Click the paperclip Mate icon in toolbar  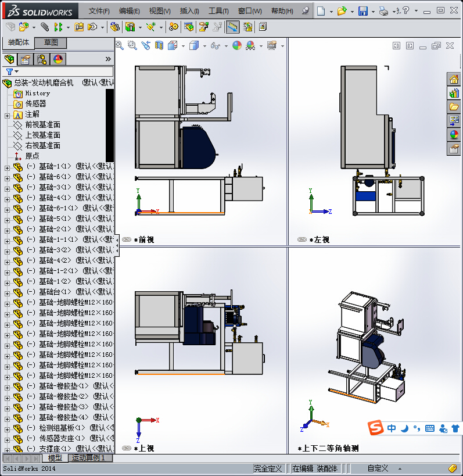point(45,27)
